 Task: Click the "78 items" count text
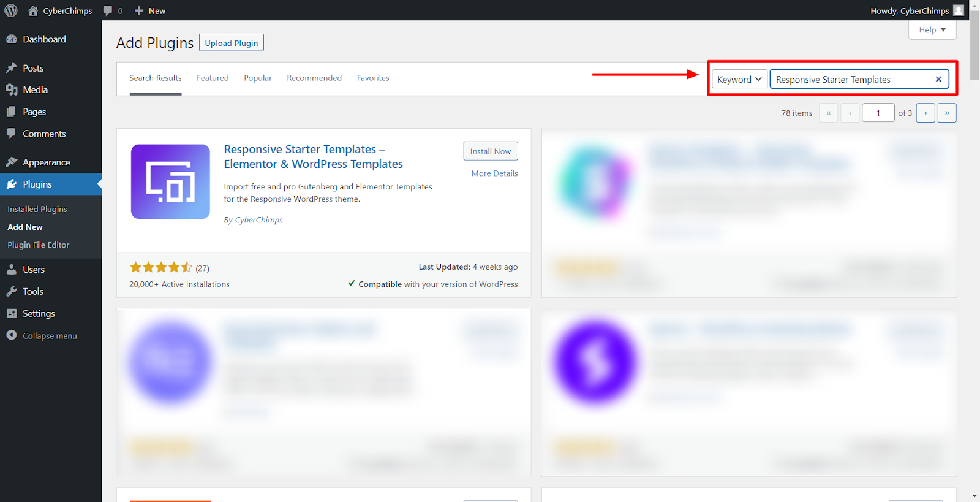pos(797,113)
